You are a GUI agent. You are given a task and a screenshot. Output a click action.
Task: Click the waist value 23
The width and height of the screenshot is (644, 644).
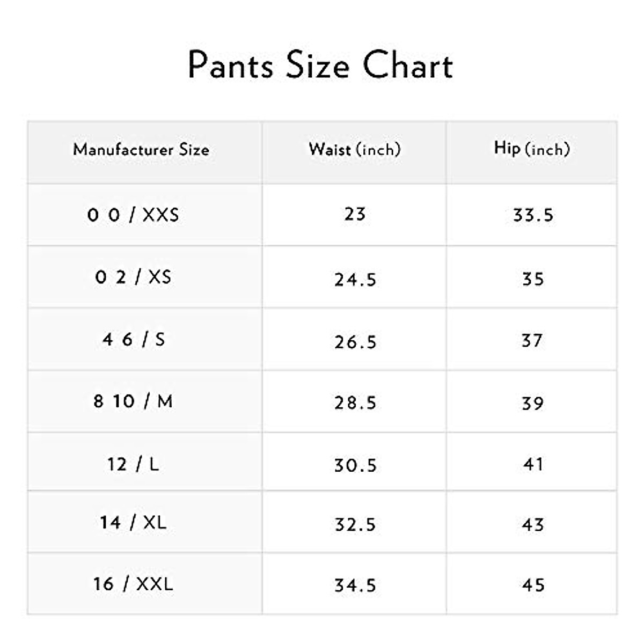coord(355,215)
